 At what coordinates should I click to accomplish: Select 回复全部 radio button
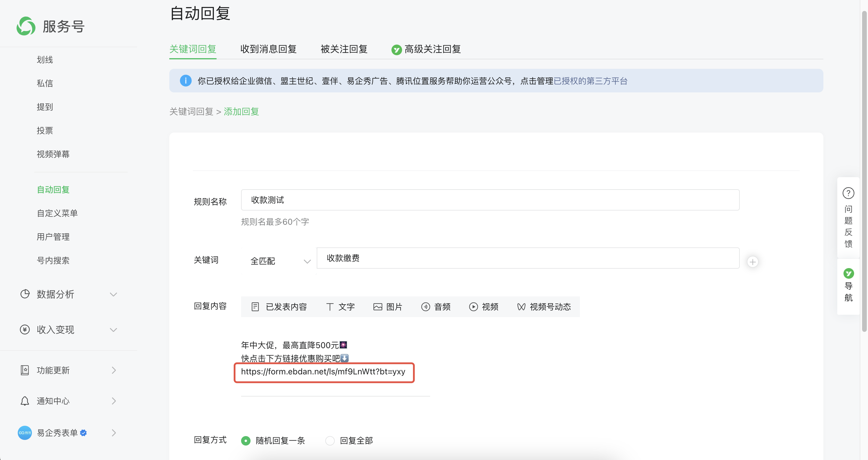(x=330, y=440)
